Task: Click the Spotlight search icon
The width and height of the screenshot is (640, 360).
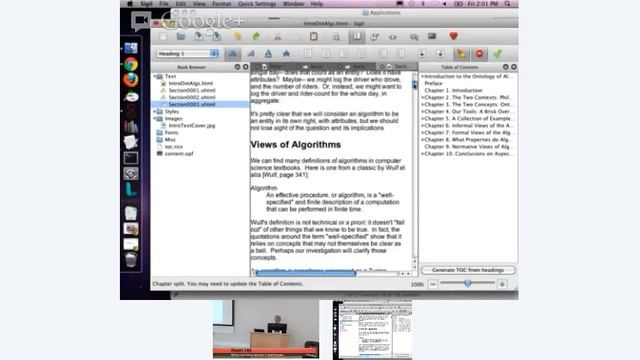Action: click(x=507, y=4)
